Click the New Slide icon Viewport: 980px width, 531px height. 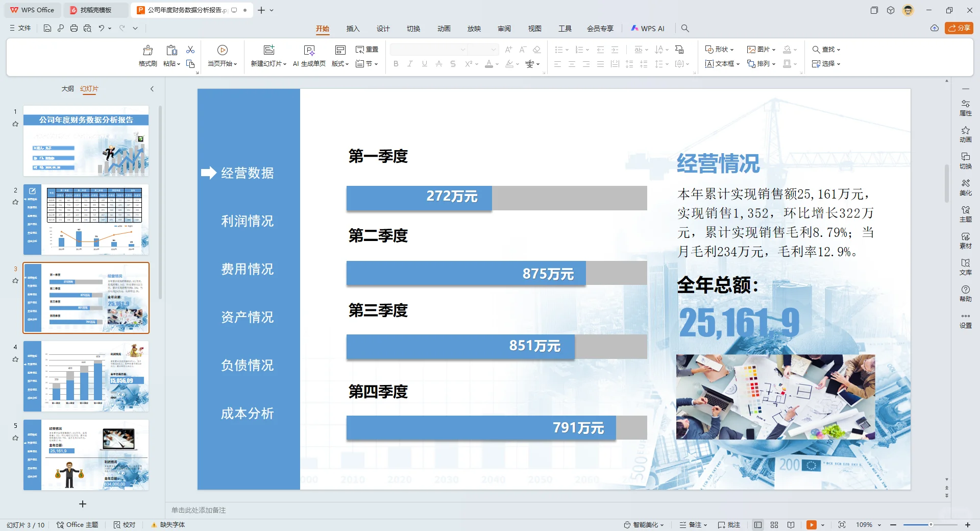[268, 50]
